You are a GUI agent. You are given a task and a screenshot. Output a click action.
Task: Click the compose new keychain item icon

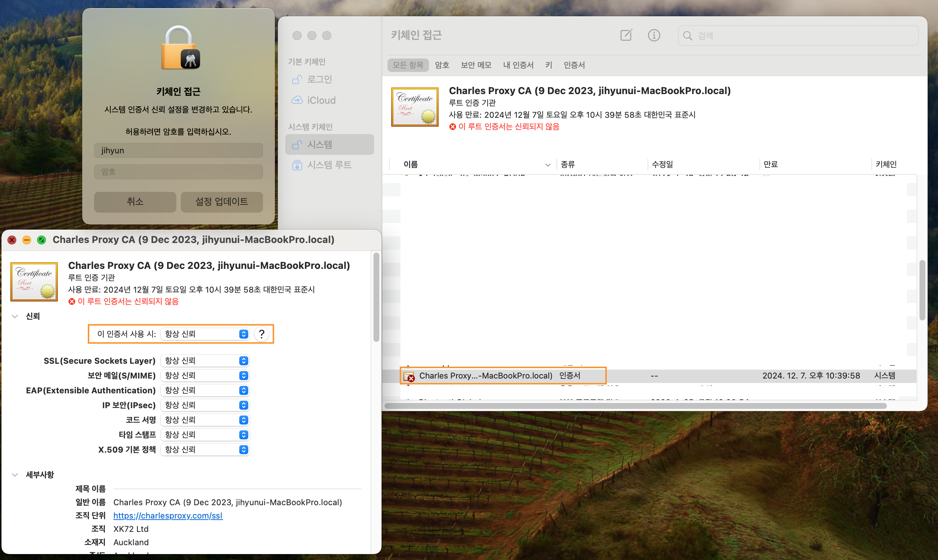tap(626, 35)
